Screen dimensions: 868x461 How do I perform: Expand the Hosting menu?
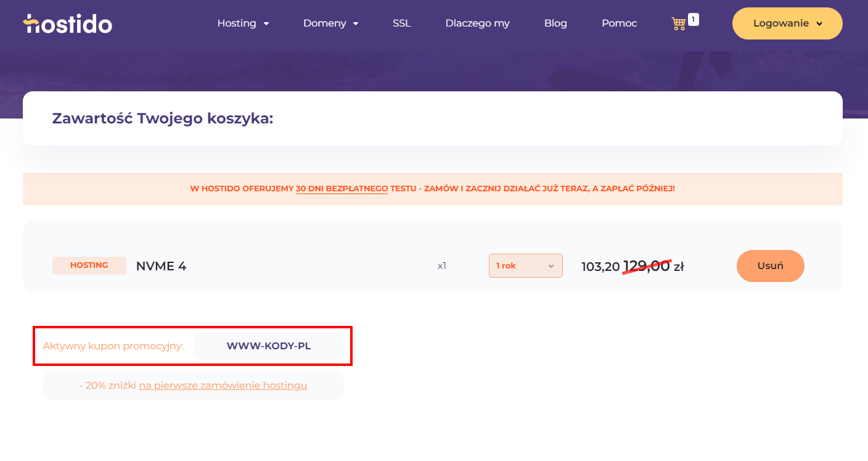243,23
